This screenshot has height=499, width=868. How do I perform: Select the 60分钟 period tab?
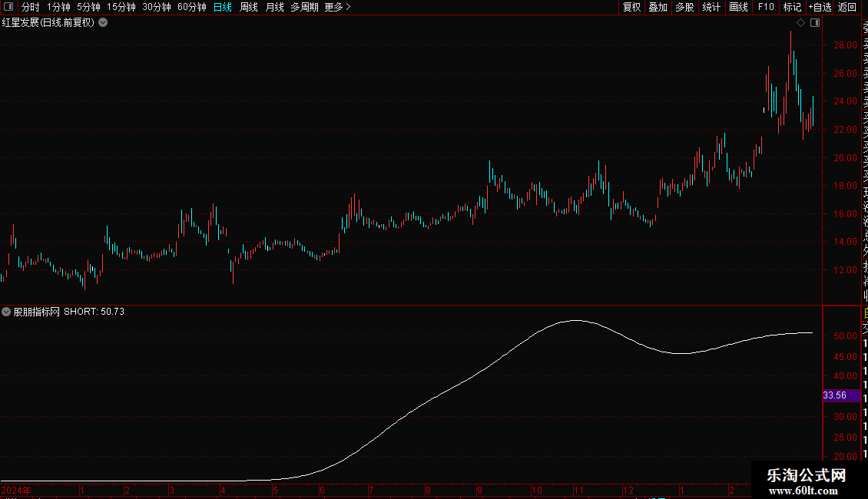click(x=192, y=7)
